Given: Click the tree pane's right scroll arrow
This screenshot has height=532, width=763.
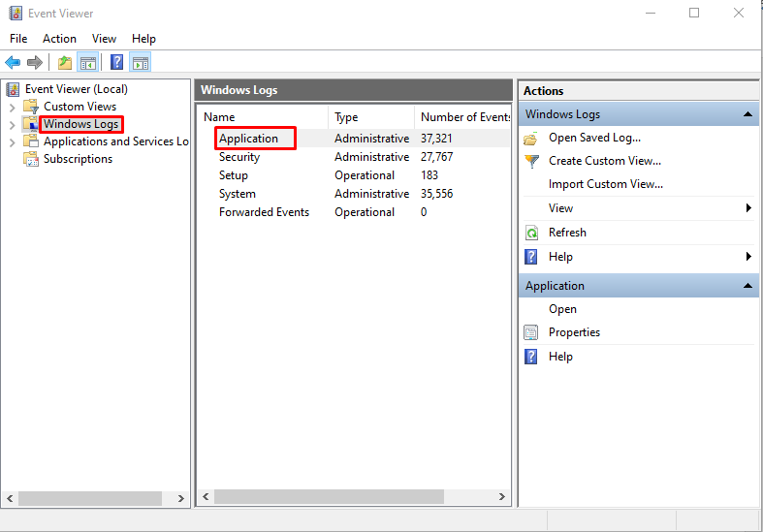Looking at the screenshot, I should 181,498.
